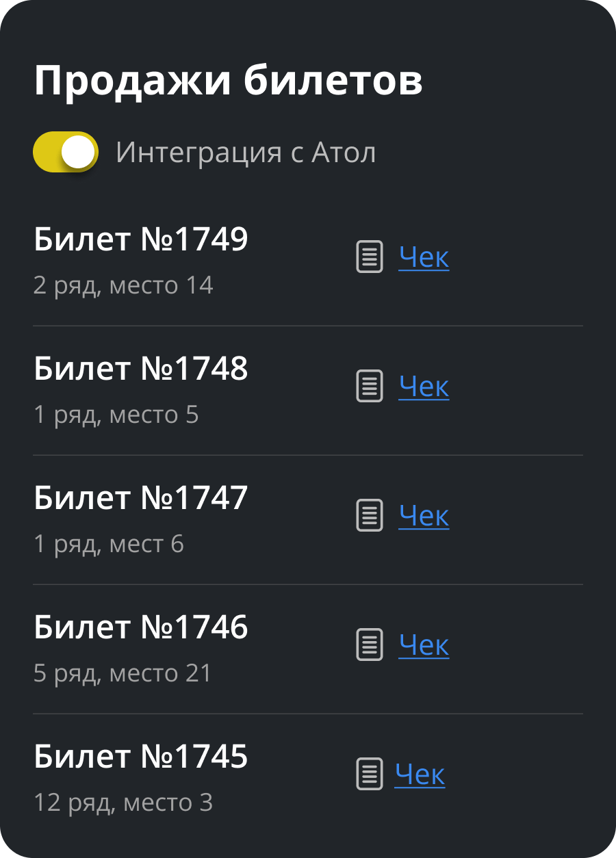
Task: Select the Билет №1749 title
Action: (x=141, y=239)
